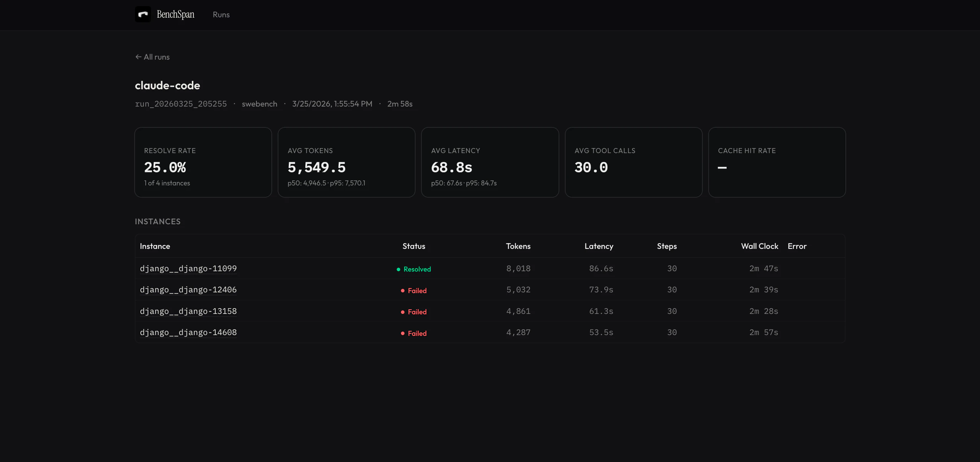Sort by the Tokens column header
Image resolution: width=980 pixels, height=462 pixels.
pyautogui.click(x=518, y=246)
